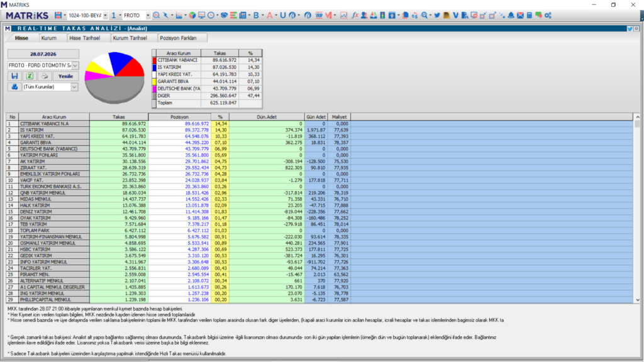Click the panel's save disk icon below the stock selector
The width and height of the screenshot is (644, 362).
pos(14,76)
